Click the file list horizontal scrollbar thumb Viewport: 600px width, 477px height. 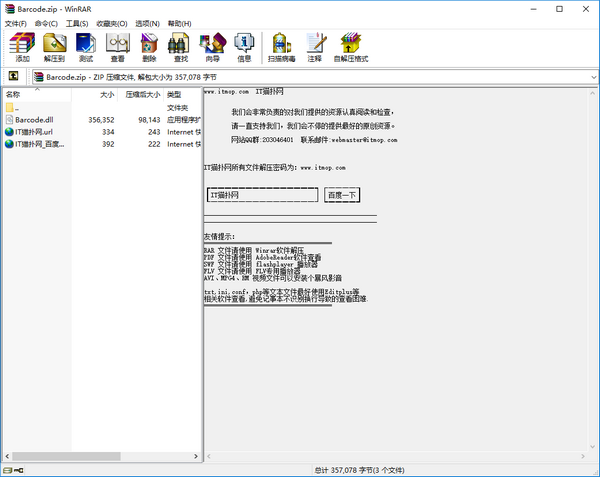pos(66,456)
